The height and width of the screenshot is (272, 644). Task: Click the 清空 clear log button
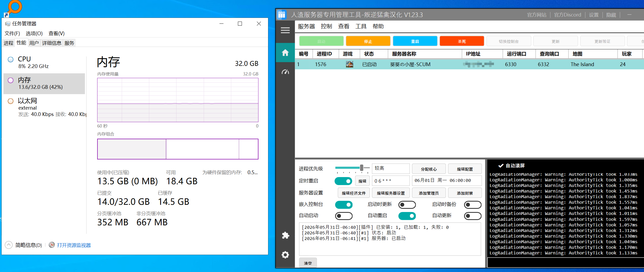pos(308,263)
